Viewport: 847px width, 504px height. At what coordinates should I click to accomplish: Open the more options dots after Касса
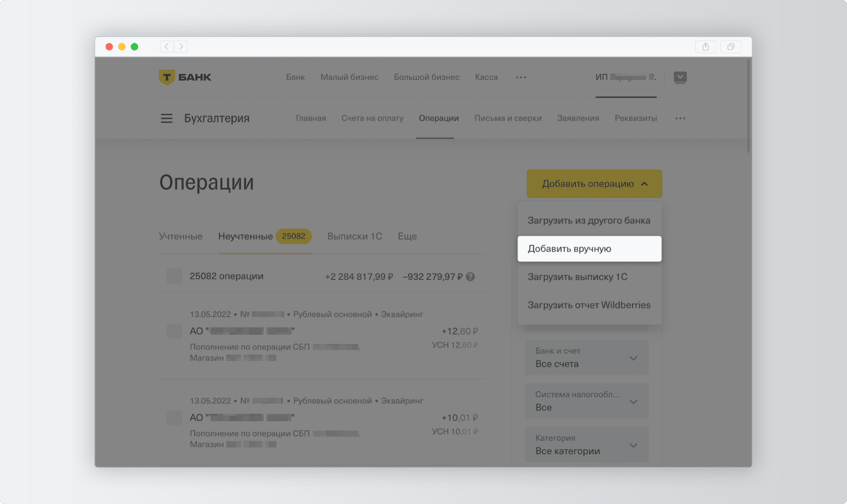[x=521, y=78]
